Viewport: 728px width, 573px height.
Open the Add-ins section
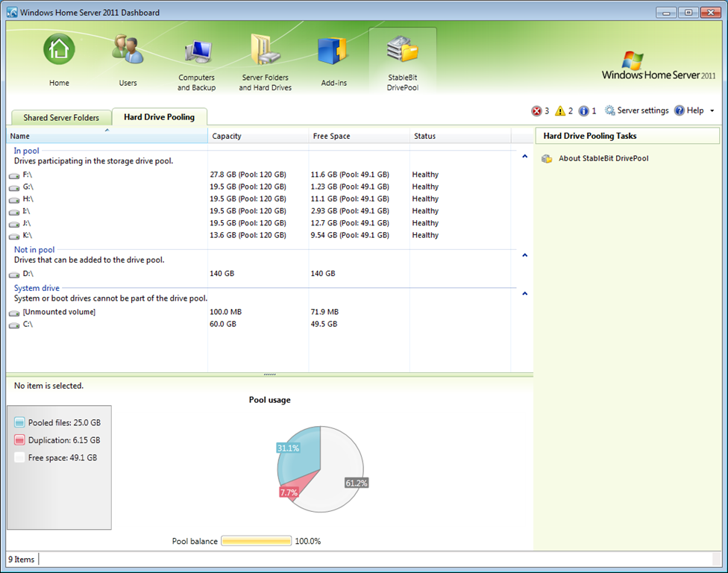(x=333, y=60)
